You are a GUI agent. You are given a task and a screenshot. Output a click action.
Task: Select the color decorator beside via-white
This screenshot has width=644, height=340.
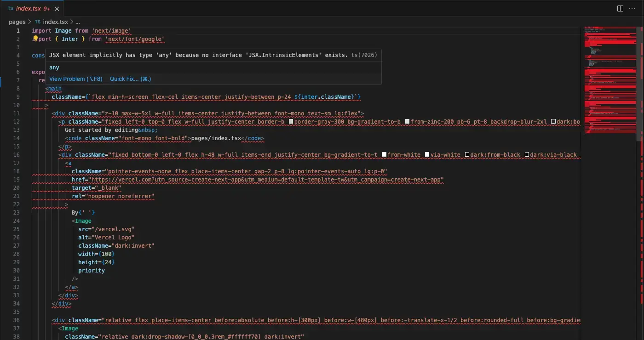click(427, 155)
